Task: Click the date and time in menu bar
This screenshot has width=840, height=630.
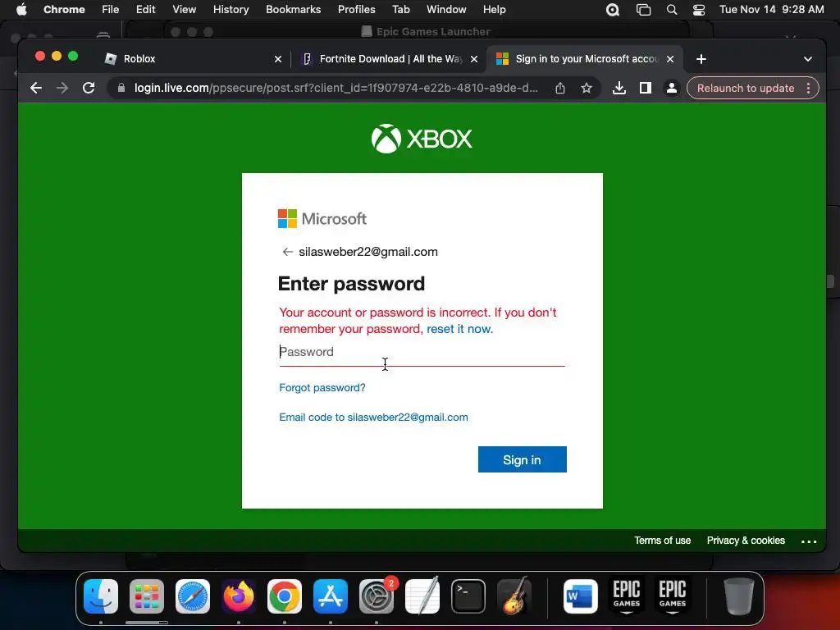Action: point(771,10)
